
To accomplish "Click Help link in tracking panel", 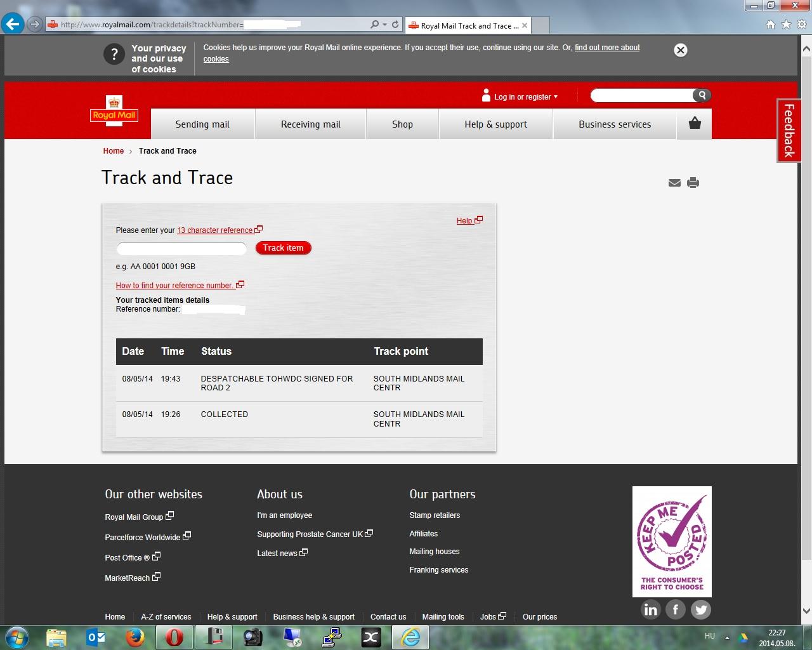I will (x=469, y=221).
